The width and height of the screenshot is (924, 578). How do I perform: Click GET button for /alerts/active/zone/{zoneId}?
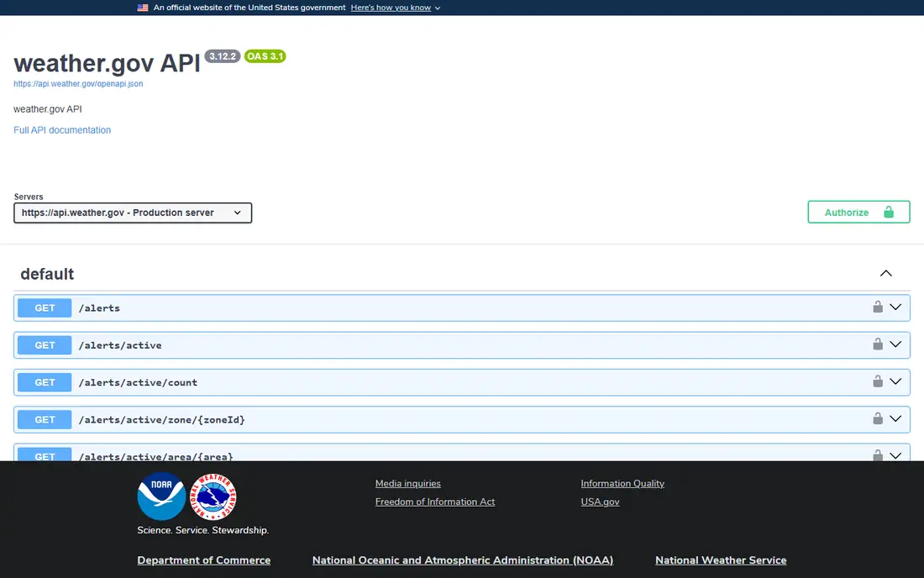coord(45,419)
